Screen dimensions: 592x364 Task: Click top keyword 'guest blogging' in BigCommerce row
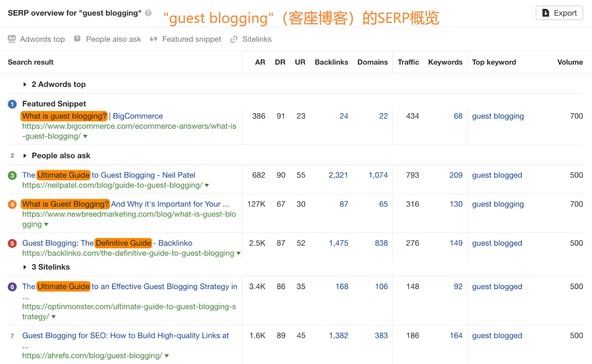tap(498, 116)
